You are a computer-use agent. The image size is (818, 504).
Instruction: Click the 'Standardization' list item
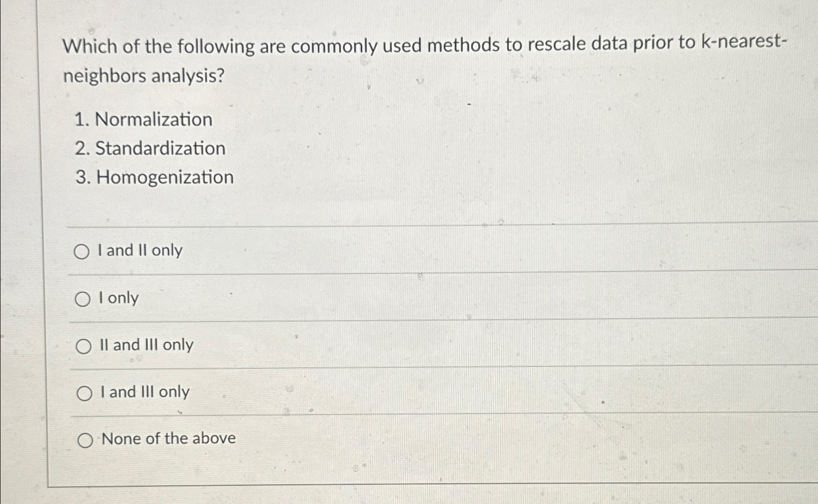150,149
